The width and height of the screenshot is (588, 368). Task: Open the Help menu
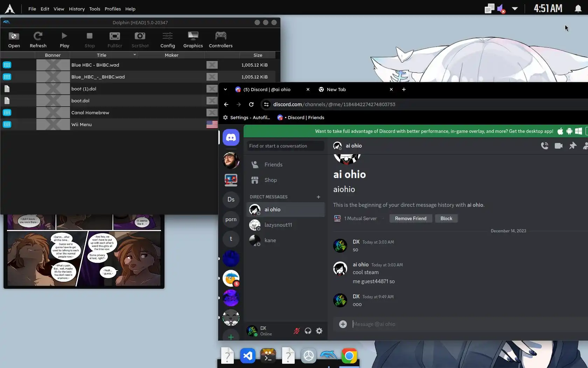point(130,9)
